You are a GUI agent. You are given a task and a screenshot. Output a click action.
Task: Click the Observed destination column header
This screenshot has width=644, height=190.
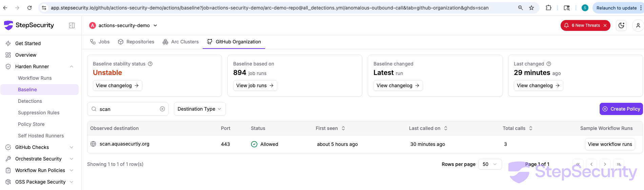114,128
